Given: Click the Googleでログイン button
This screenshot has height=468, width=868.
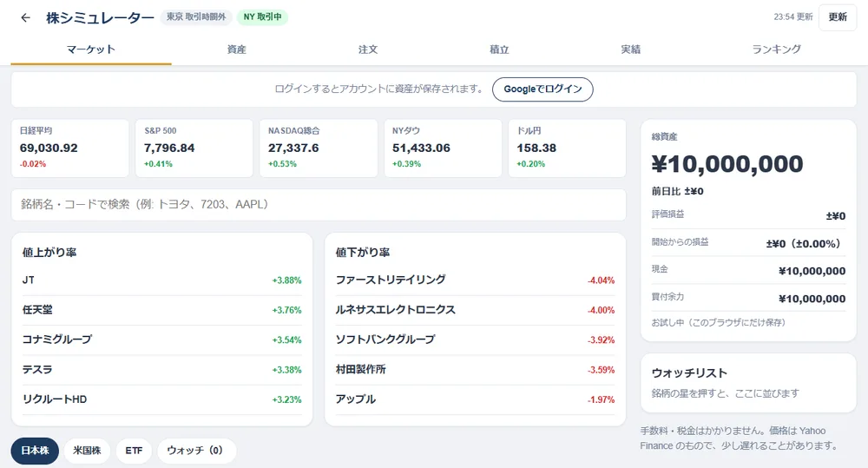Looking at the screenshot, I should [x=542, y=89].
